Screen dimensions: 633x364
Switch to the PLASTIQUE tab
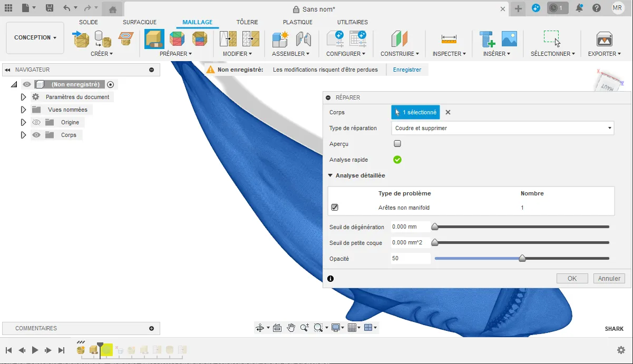click(x=298, y=22)
